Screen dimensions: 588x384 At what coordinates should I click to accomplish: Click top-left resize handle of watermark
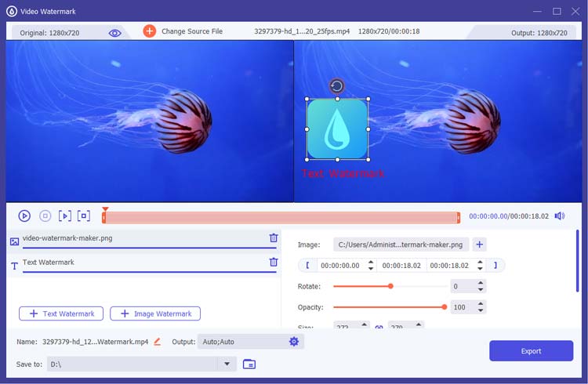pyautogui.click(x=307, y=99)
